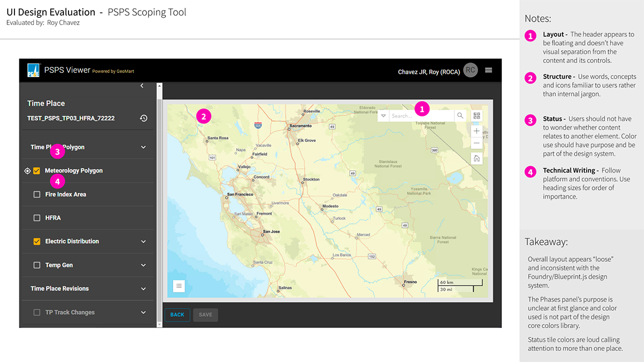The height and width of the screenshot is (362, 644).
Task: Open the Time Place Revisions section
Action: pos(142,288)
